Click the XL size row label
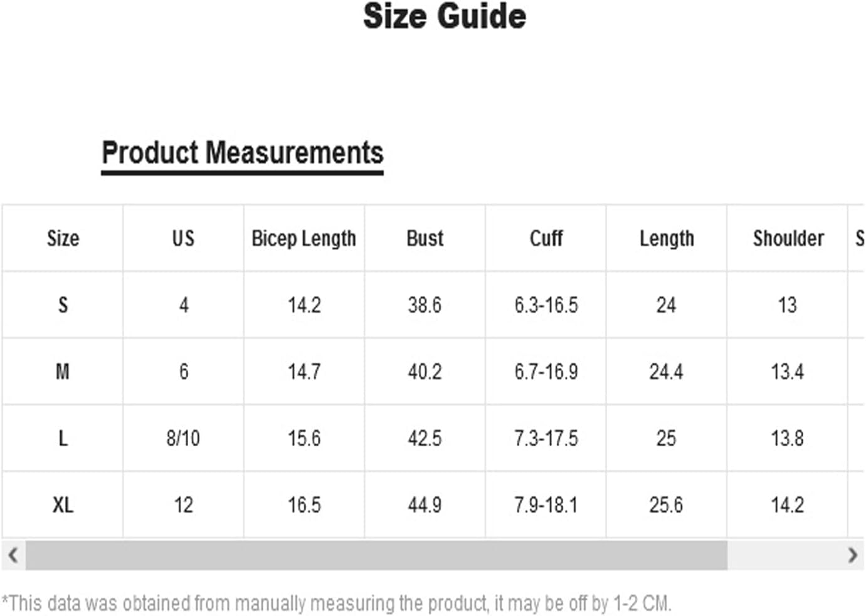Viewport: 866px width, 616px height. pos(63,505)
